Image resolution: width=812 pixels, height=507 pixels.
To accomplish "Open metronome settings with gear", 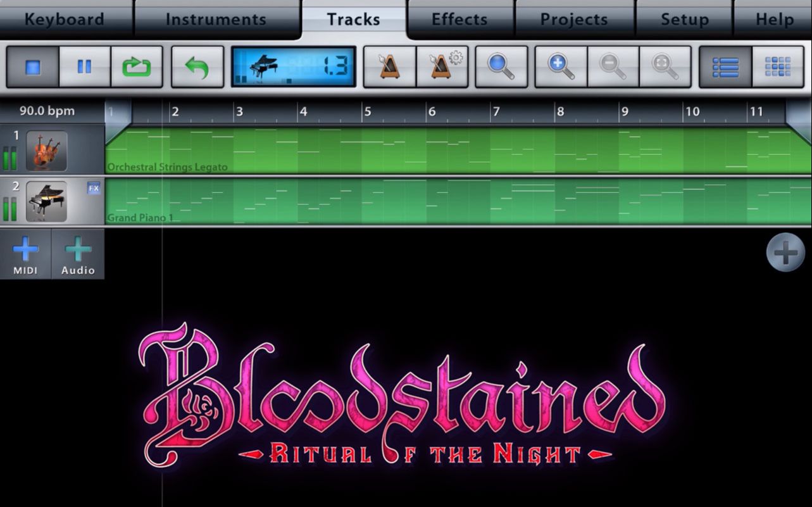I will 442,66.
